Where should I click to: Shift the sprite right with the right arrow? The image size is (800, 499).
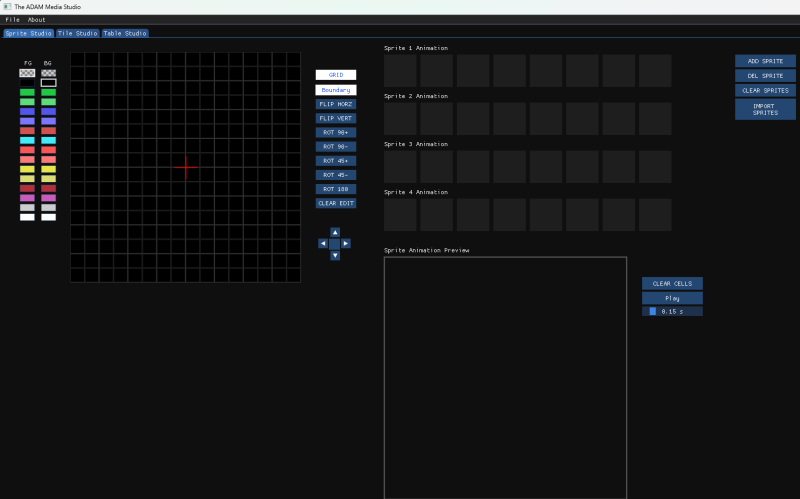346,243
